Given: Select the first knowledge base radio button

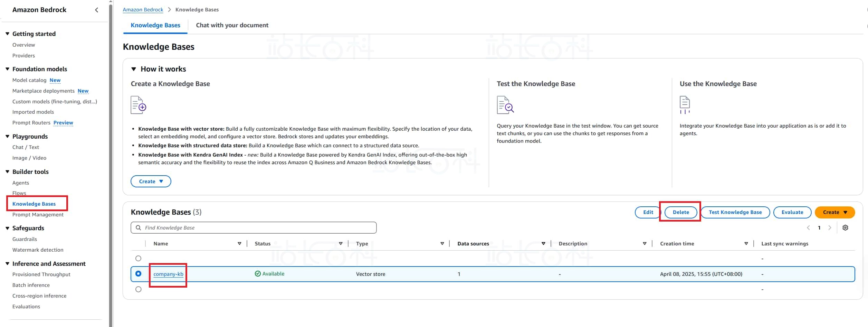Looking at the screenshot, I should point(139,259).
